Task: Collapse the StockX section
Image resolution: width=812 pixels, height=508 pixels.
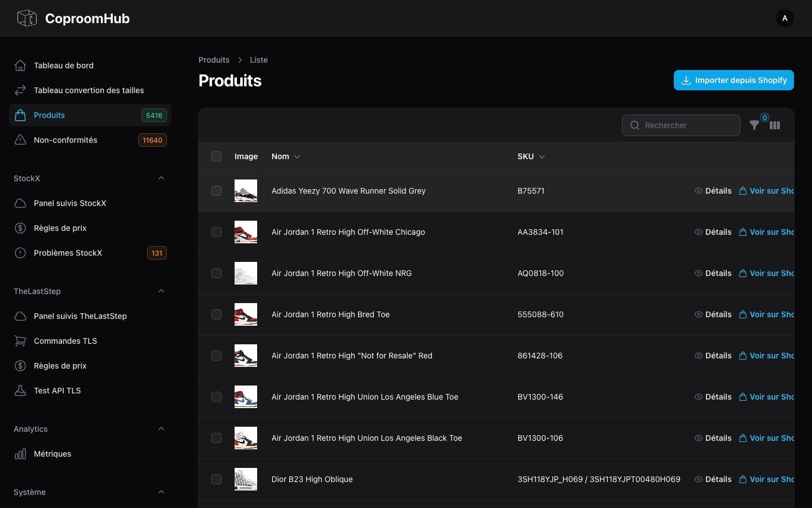Action: click(161, 178)
